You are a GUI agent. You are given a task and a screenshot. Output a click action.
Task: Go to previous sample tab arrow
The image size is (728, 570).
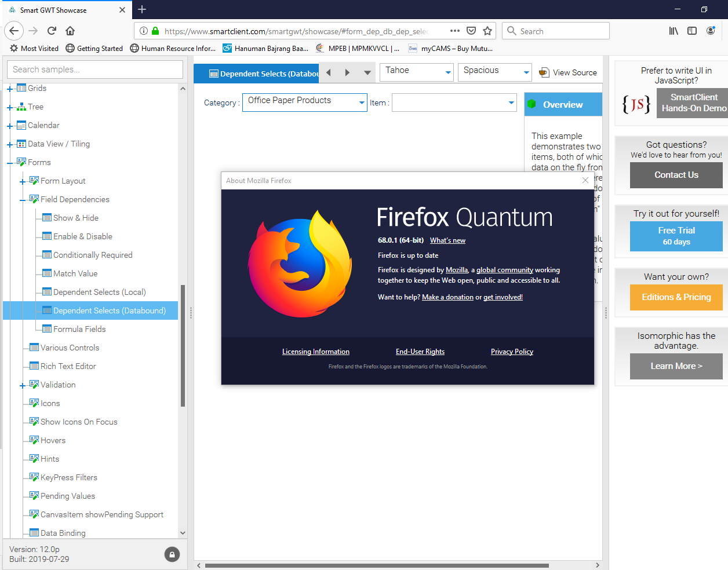pyautogui.click(x=329, y=72)
